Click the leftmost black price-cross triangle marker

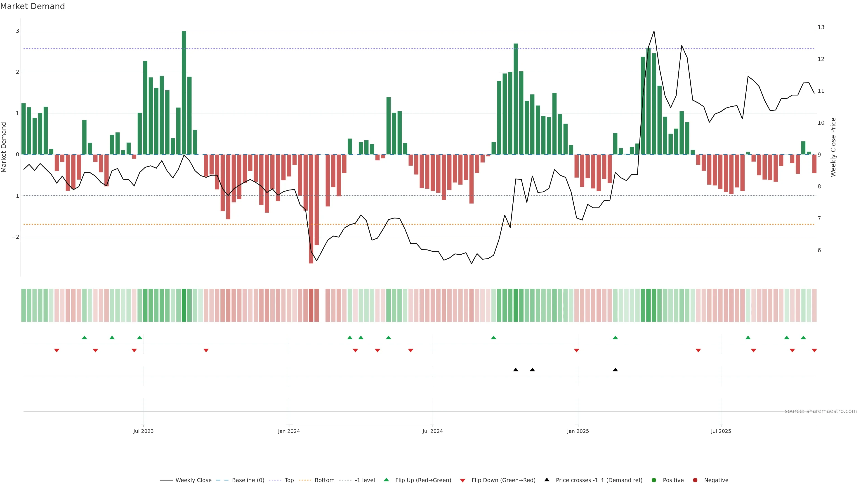516,370
